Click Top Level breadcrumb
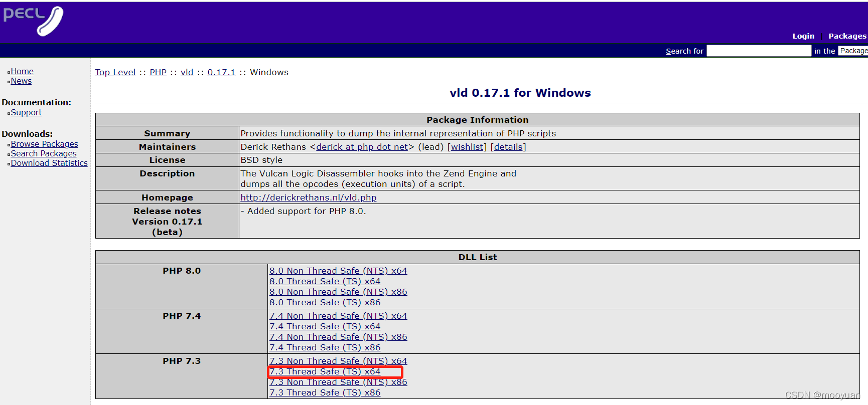The width and height of the screenshot is (868, 405). (x=115, y=72)
